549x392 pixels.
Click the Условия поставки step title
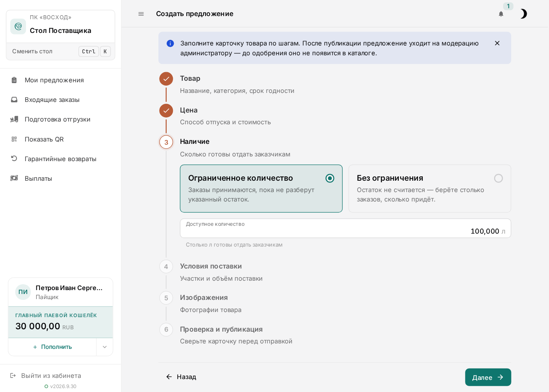[x=211, y=266]
